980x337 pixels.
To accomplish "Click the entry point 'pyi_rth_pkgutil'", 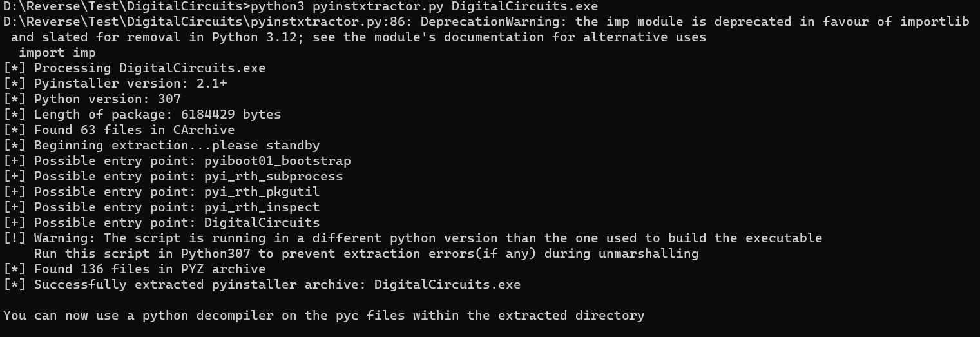I will point(262,192).
